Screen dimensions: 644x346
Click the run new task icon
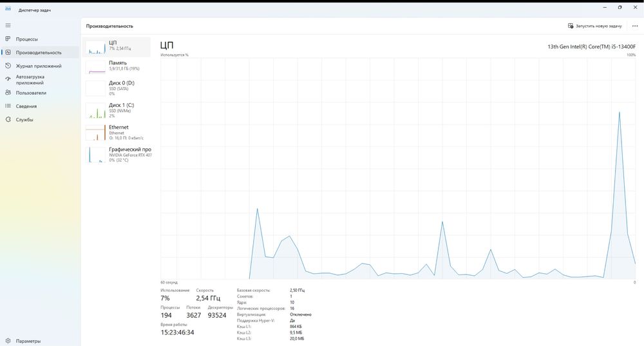pos(571,26)
